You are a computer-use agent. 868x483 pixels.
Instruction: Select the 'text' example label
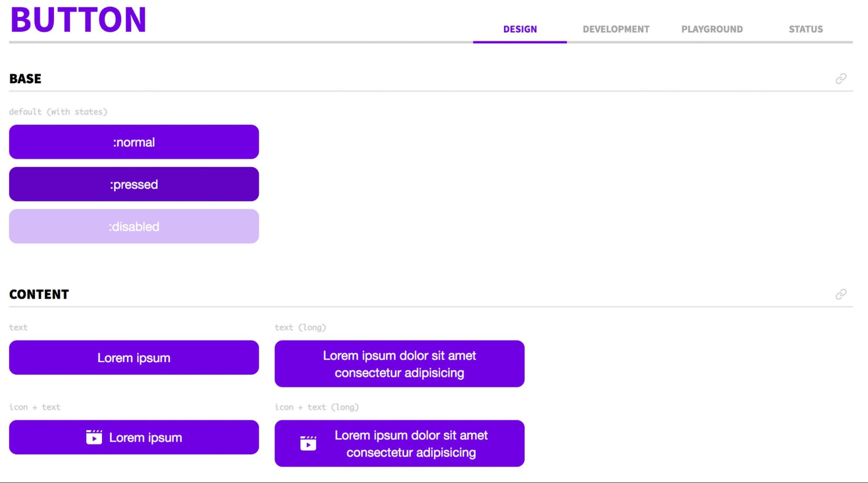click(x=18, y=328)
